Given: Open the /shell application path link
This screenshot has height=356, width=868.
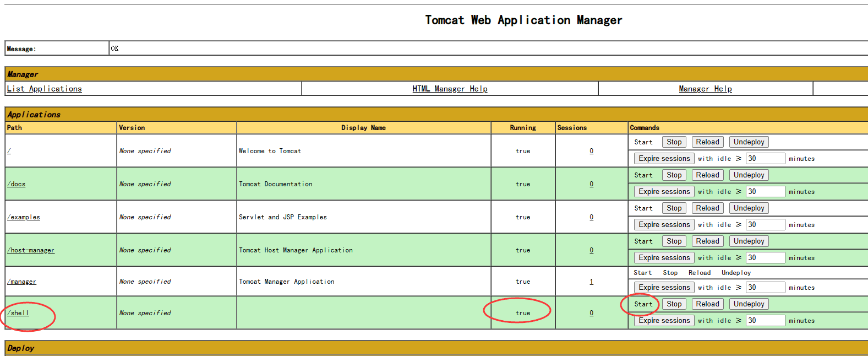Looking at the screenshot, I should 18,313.
